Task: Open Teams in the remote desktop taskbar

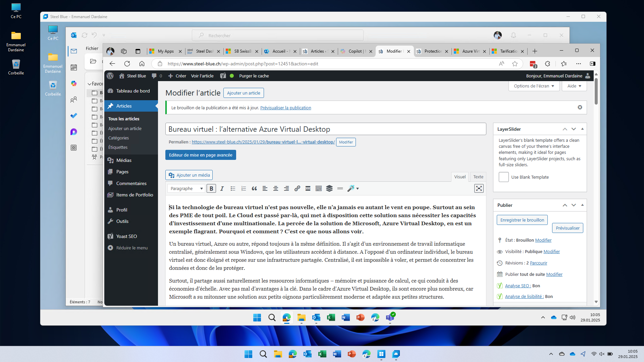Action: (390, 317)
